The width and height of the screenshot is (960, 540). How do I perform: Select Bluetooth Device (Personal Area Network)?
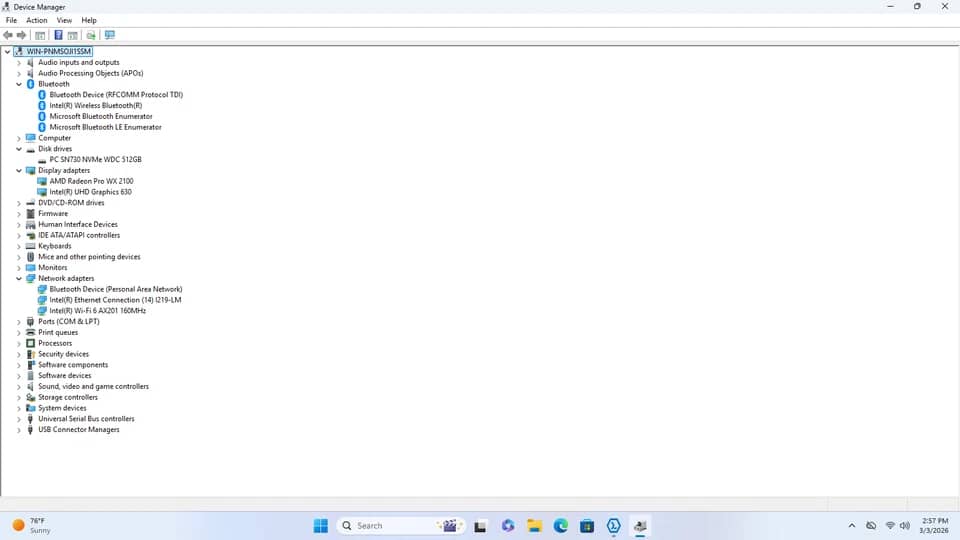click(116, 290)
